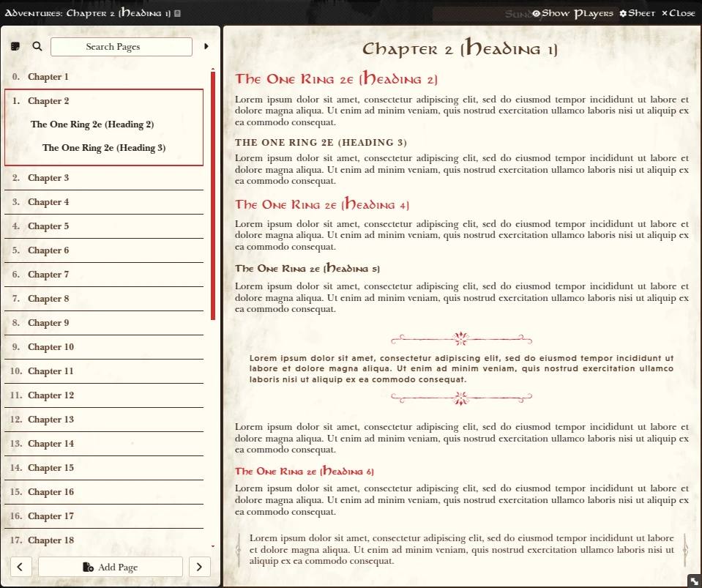Select Chapter 6 page
The height and width of the screenshot is (588, 702).
[104, 250]
